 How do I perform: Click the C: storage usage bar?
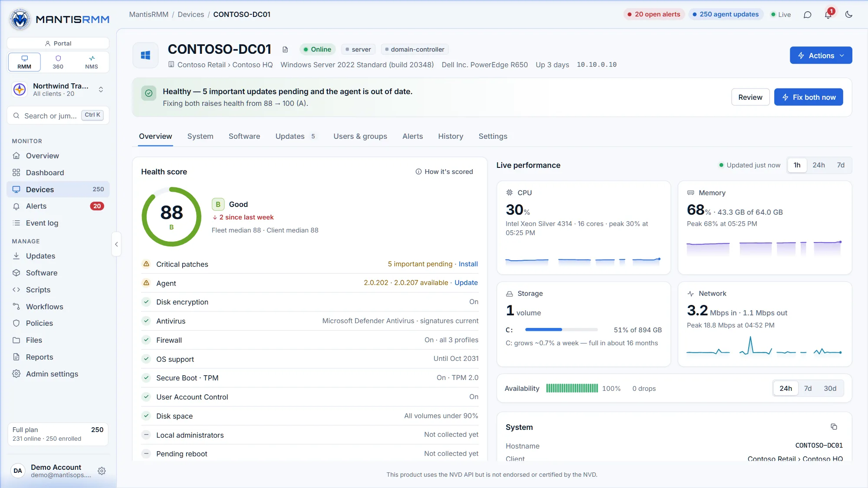tap(561, 330)
